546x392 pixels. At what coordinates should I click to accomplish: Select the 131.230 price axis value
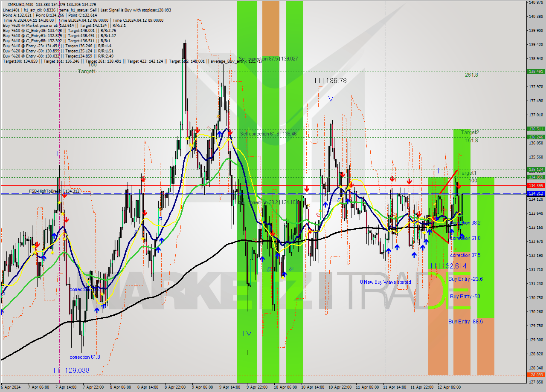pyautogui.click(x=536, y=283)
